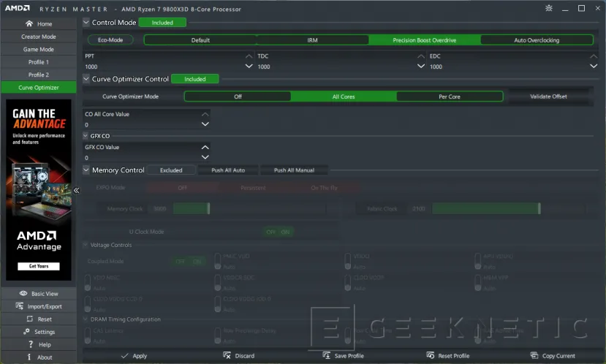Click Push All Auto button
Image resolution: width=606 pixels, height=364 pixels.
pyautogui.click(x=228, y=170)
